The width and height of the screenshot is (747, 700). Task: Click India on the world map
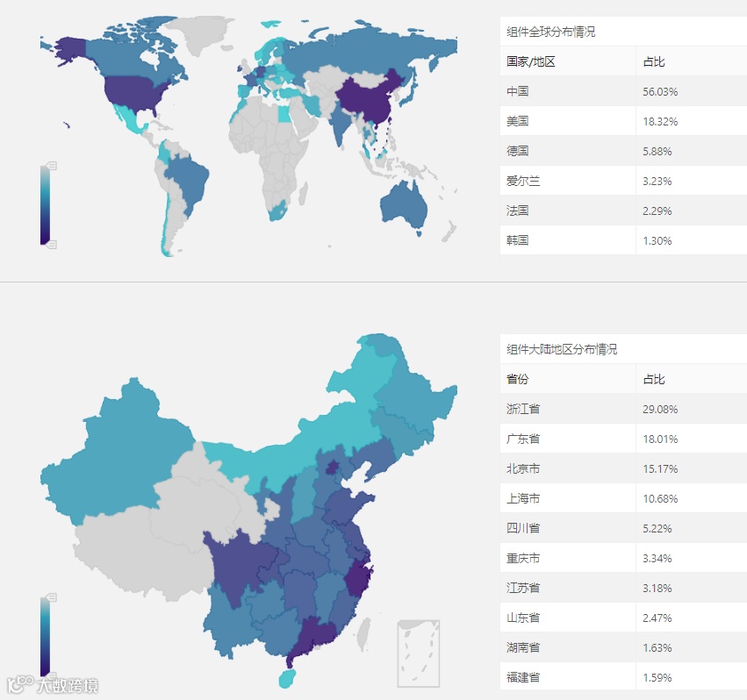[341, 123]
